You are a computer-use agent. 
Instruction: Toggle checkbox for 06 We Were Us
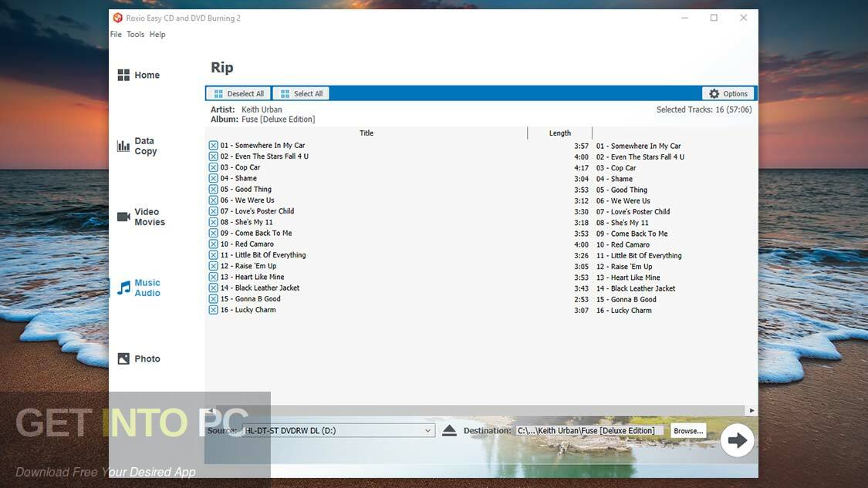(213, 200)
